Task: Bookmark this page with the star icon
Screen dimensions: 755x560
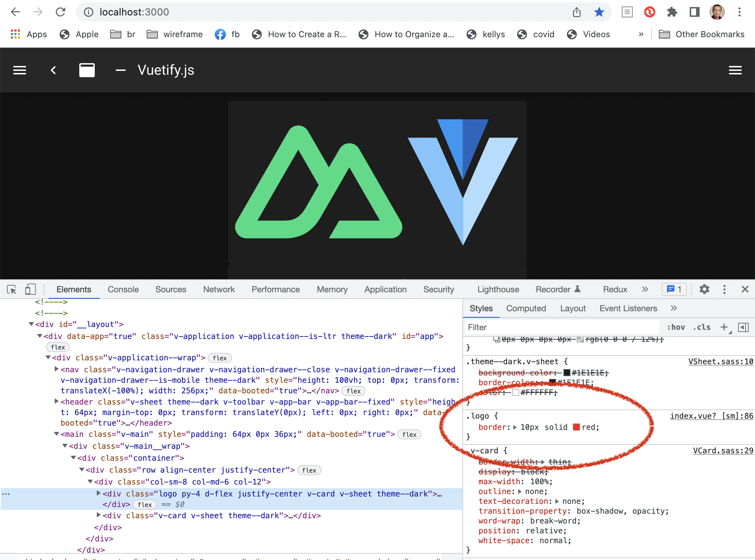Action: coord(599,12)
